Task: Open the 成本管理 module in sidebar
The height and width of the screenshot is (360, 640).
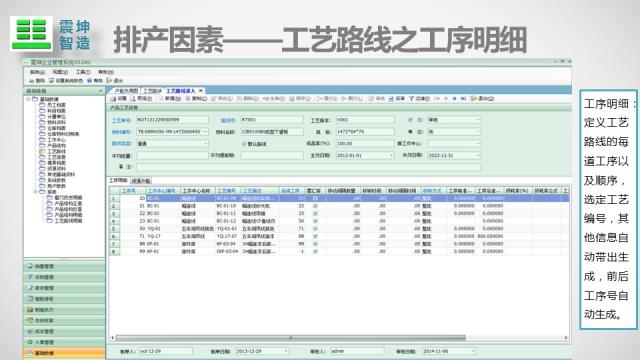Action: [x=64, y=331]
